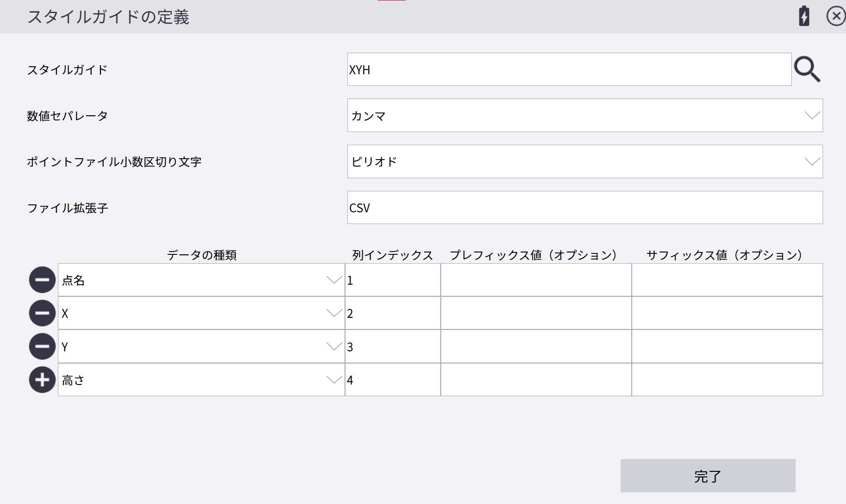The height and width of the screenshot is (504, 846).
Task: Expand the Y data type dropdown
Action: click(x=334, y=347)
